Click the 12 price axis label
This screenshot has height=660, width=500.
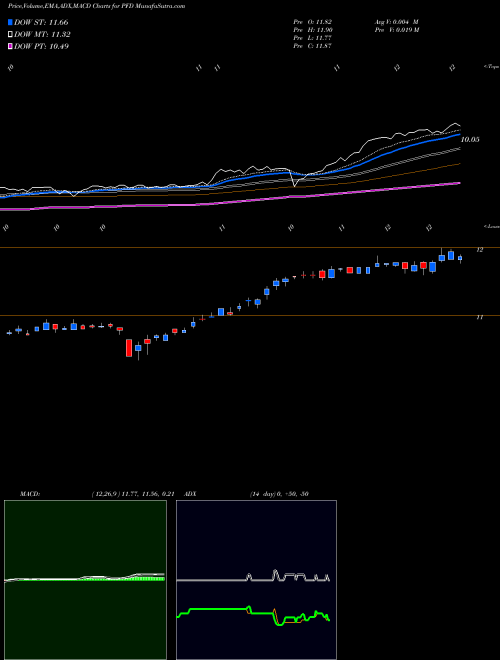pos(479,250)
